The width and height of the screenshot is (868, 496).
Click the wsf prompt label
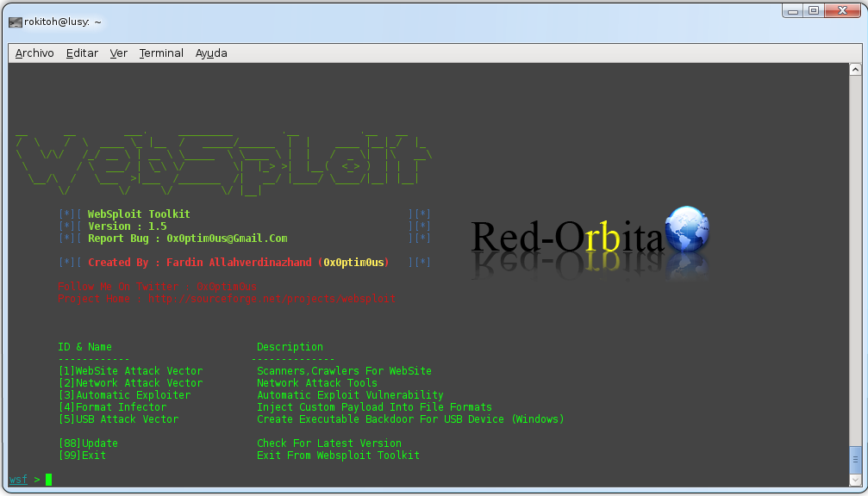click(18, 479)
